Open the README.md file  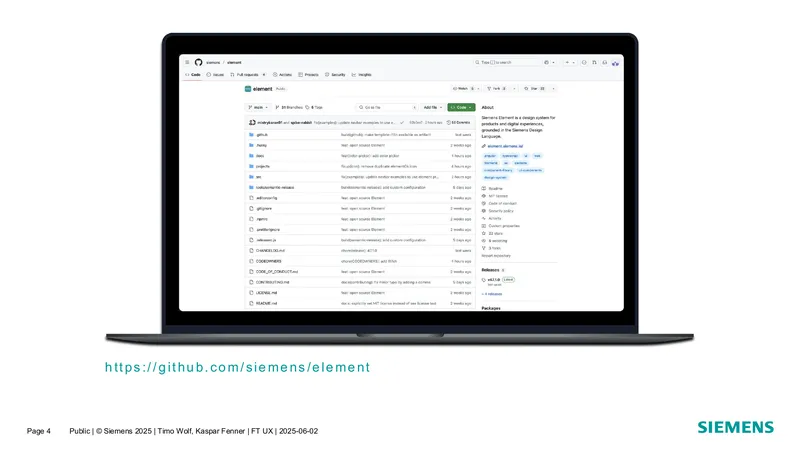[266, 304]
